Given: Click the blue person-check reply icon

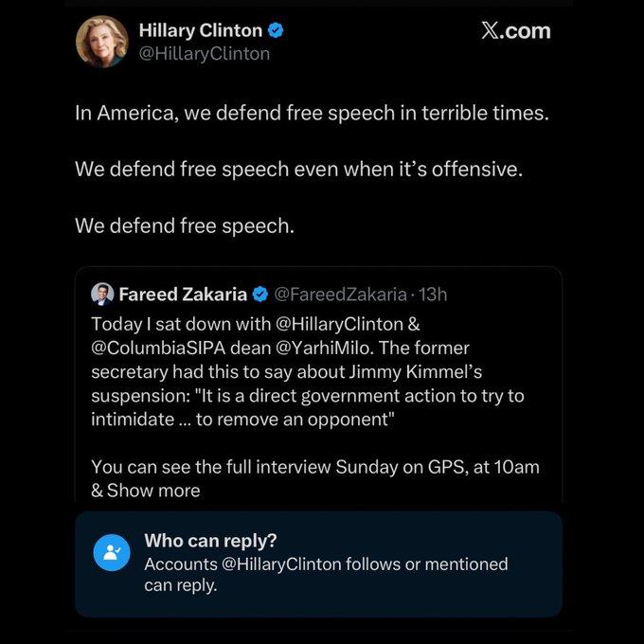Looking at the screenshot, I should (x=112, y=552).
